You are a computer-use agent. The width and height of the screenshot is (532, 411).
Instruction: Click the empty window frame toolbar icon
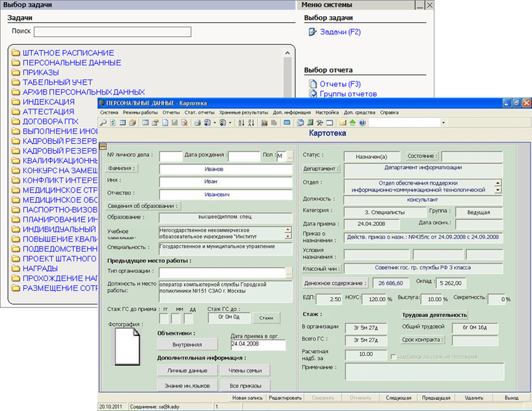(330, 122)
